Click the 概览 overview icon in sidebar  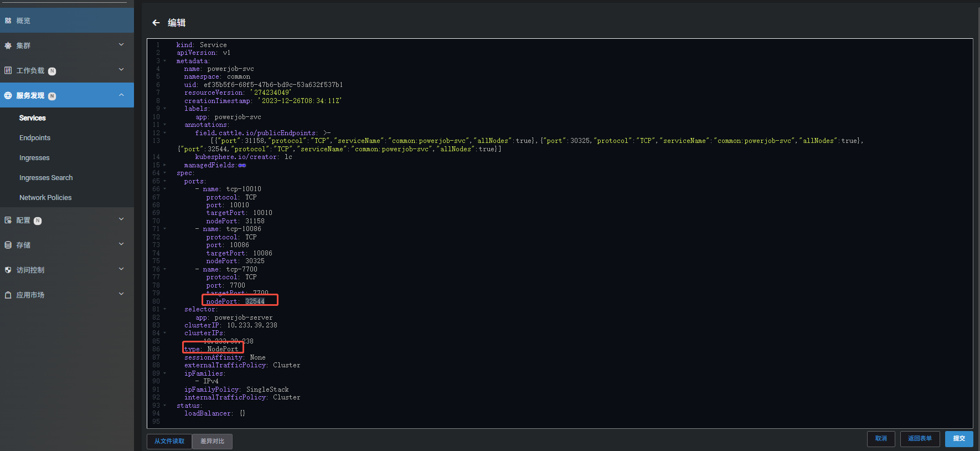[x=8, y=20]
